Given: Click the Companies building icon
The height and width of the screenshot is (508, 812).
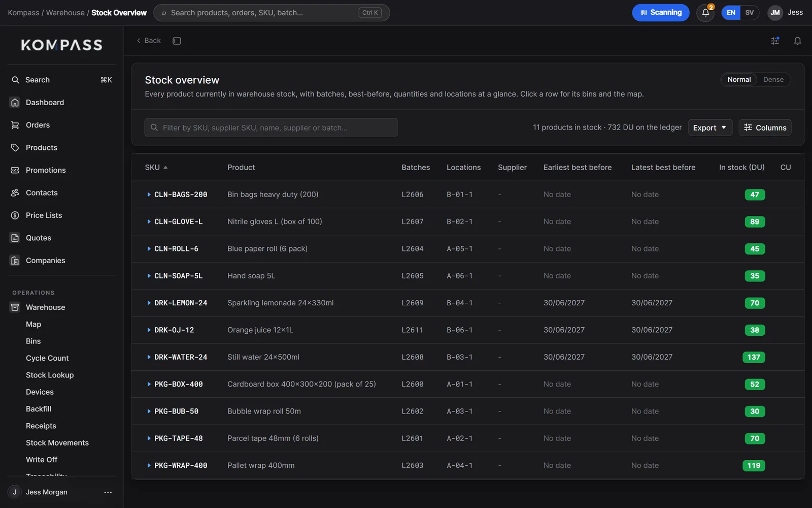Looking at the screenshot, I should pyautogui.click(x=15, y=261).
